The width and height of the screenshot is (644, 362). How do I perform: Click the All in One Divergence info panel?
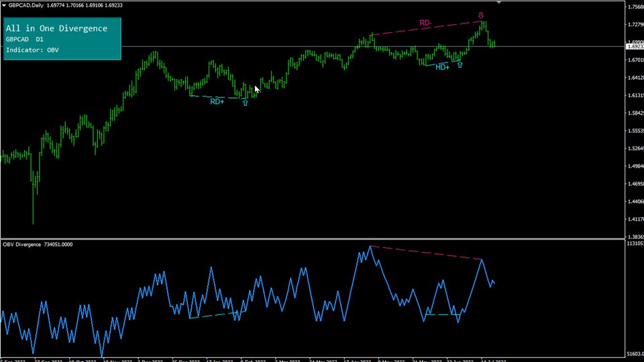62,38
